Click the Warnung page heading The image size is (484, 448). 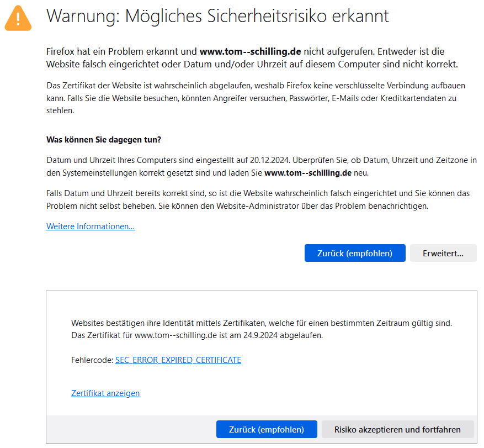[x=219, y=17]
